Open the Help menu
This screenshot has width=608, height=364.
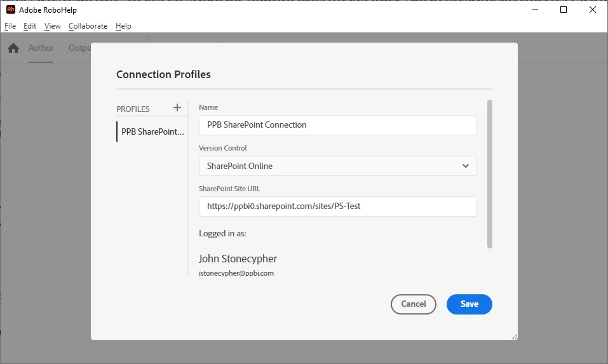pyautogui.click(x=123, y=26)
